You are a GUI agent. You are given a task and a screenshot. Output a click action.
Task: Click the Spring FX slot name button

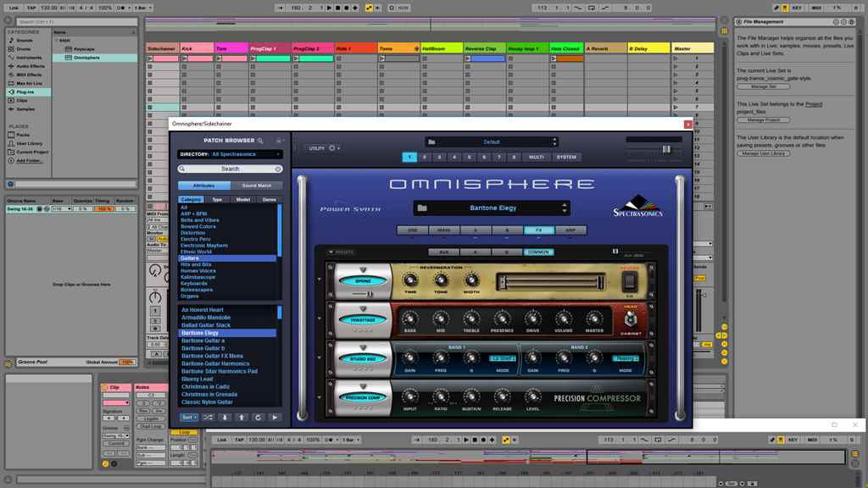(363, 281)
